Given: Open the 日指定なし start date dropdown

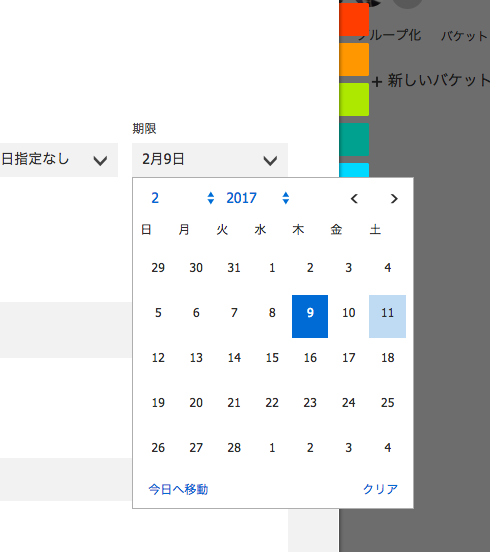Looking at the screenshot, I should pyautogui.click(x=58, y=160).
